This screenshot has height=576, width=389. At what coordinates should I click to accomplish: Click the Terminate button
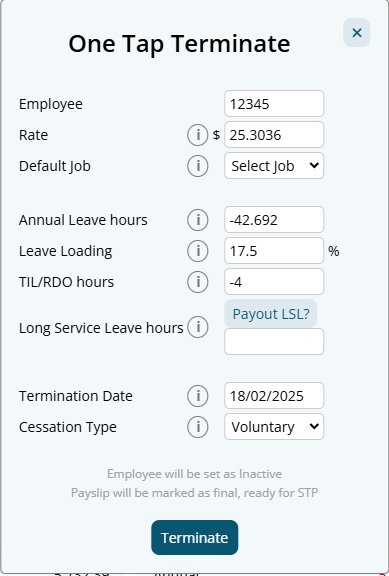[195, 537]
